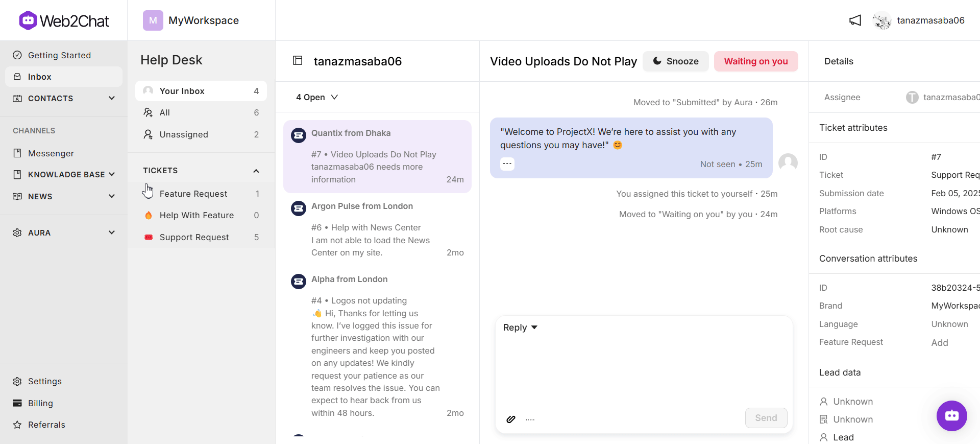Add a Feature Request attribute value
Image resolution: width=980 pixels, height=444 pixels.
point(939,343)
